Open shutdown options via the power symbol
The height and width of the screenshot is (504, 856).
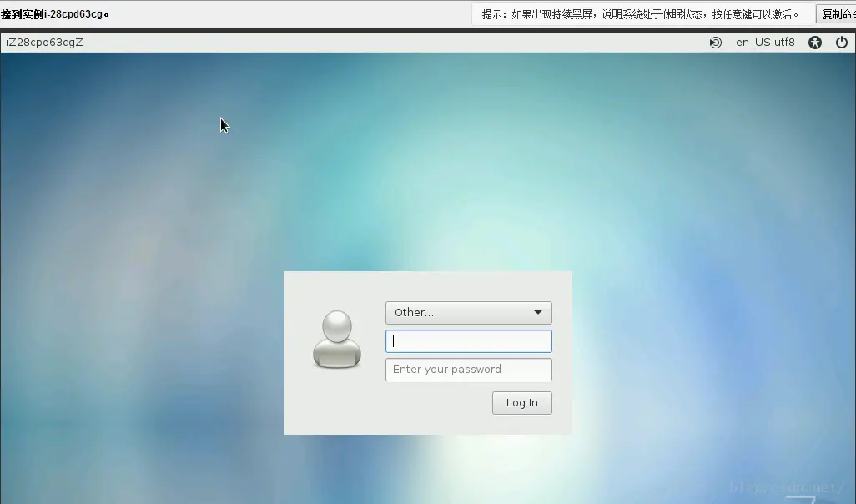point(842,42)
